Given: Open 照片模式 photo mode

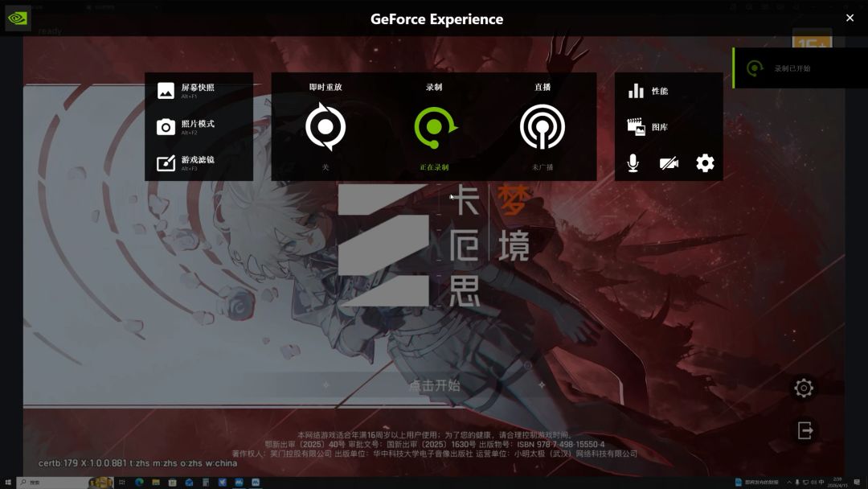Looking at the screenshot, I should click(186, 127).
